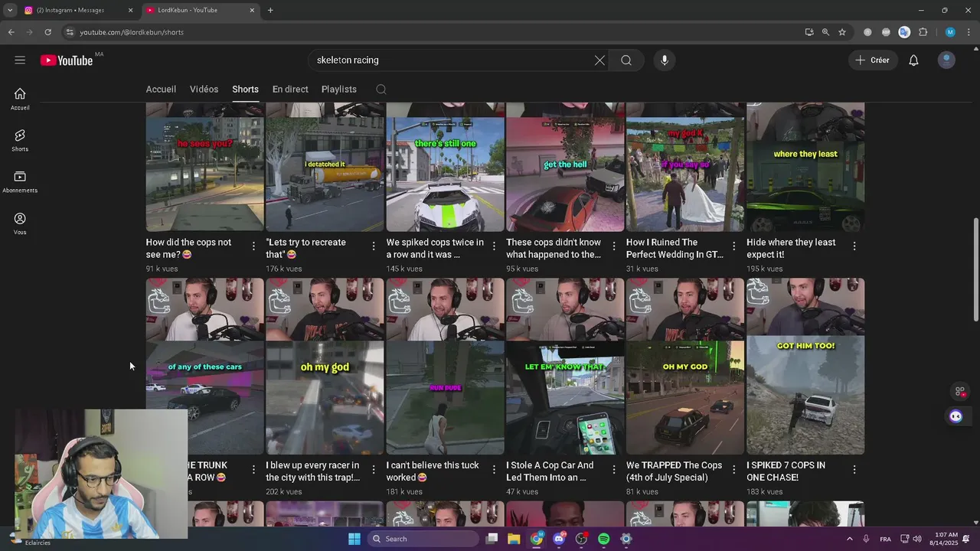Close the LordKebun YouTube tab
980x551 pixels.
pos(252,10)
